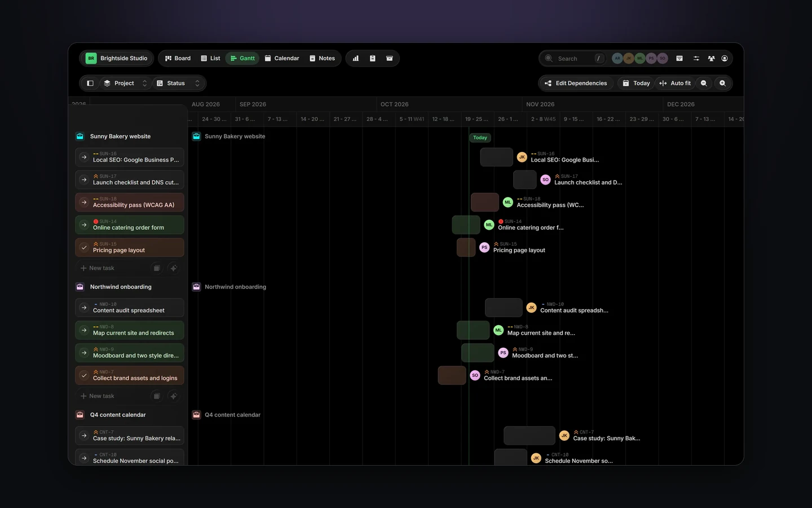
Task: Click the template icon in Sunny Bakery's New task row
Action: tap(157, 268)
